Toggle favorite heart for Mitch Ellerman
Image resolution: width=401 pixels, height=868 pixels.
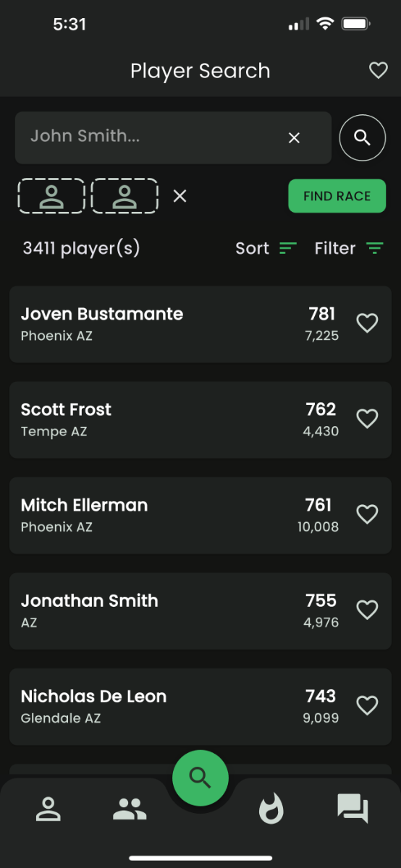[368, 514]
